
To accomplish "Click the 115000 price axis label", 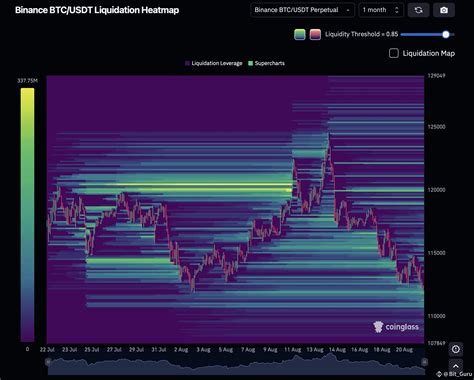I will (436, 253).
